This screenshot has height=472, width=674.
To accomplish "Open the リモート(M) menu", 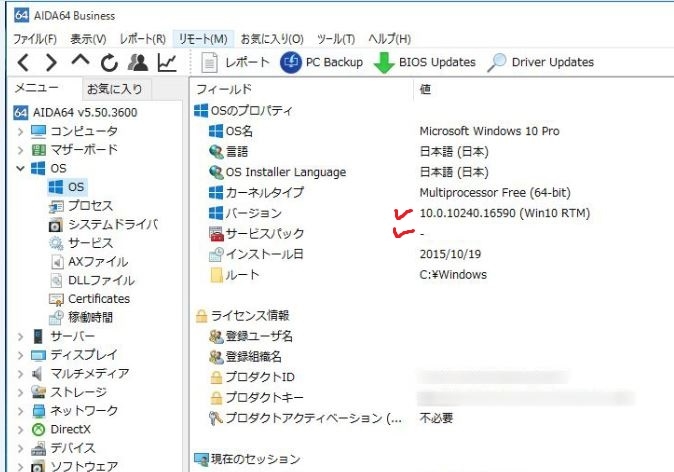I will pyautogui.click(x=203, y=39).
